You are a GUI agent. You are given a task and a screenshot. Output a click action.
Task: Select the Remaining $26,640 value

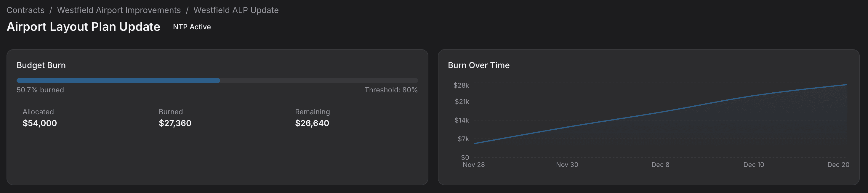point(312,123)
